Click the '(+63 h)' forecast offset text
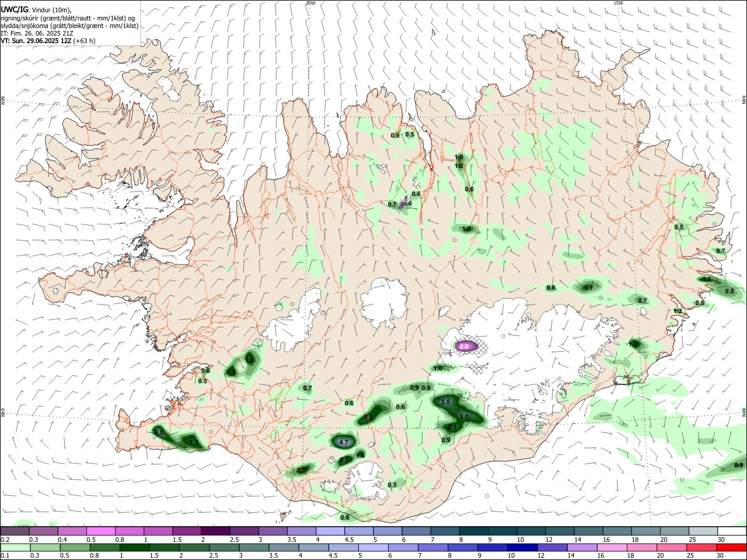This screenshot has width=747, height=560. coord(85,41)
